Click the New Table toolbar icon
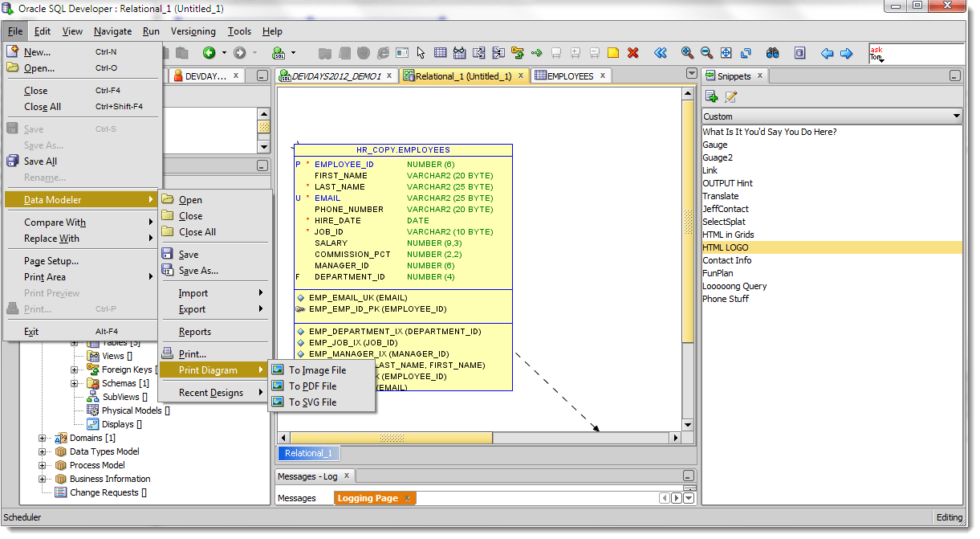The width and height of the screenshot is (980, 539). point(440,53)
